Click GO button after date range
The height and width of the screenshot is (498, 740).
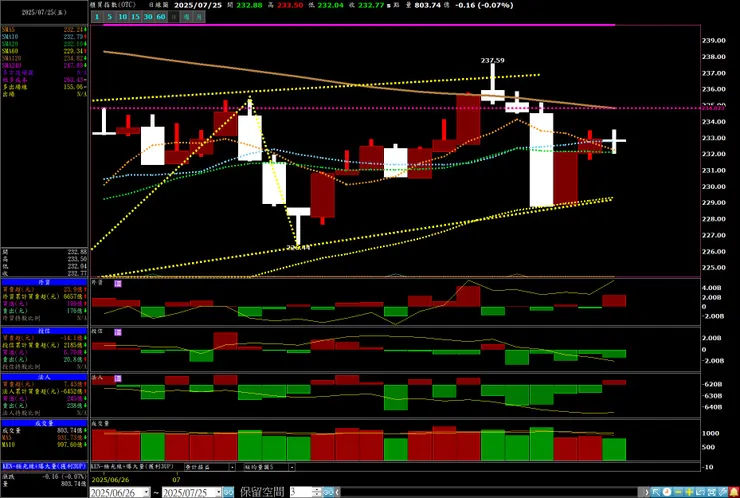click(x=228, y=492)
